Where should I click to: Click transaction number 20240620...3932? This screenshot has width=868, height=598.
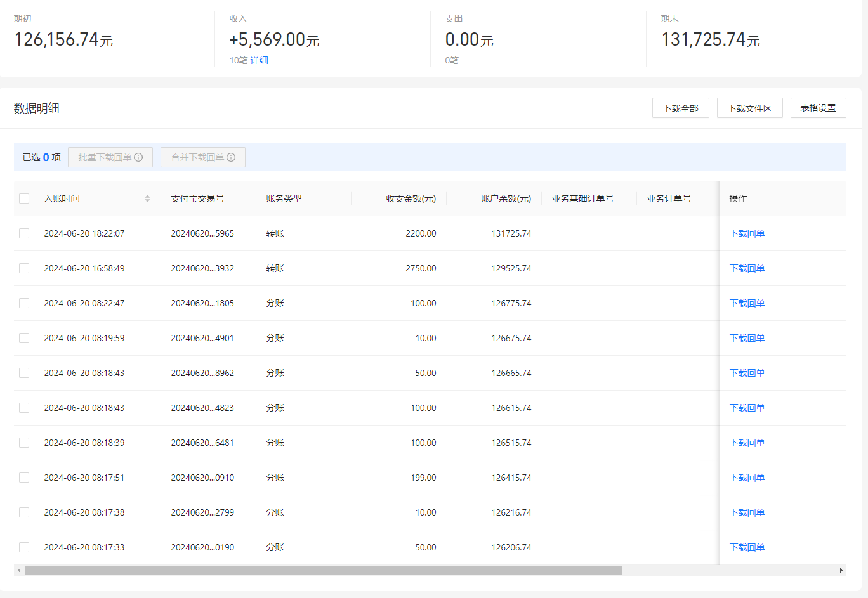click(202, 268)
